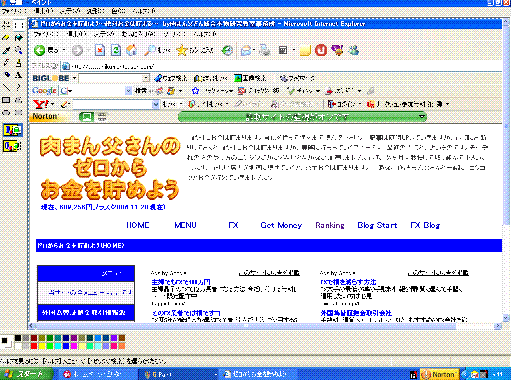512x380 pixels.
Task: Choose the Ellipse shape tool in Paint
Action: click(x=6, y=112)
